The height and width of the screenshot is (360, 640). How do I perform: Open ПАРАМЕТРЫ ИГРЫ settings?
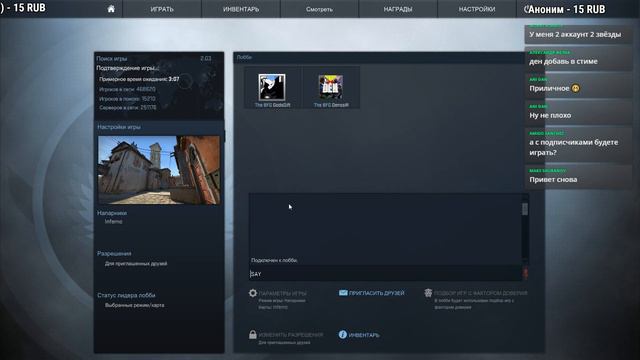(282, 293)
